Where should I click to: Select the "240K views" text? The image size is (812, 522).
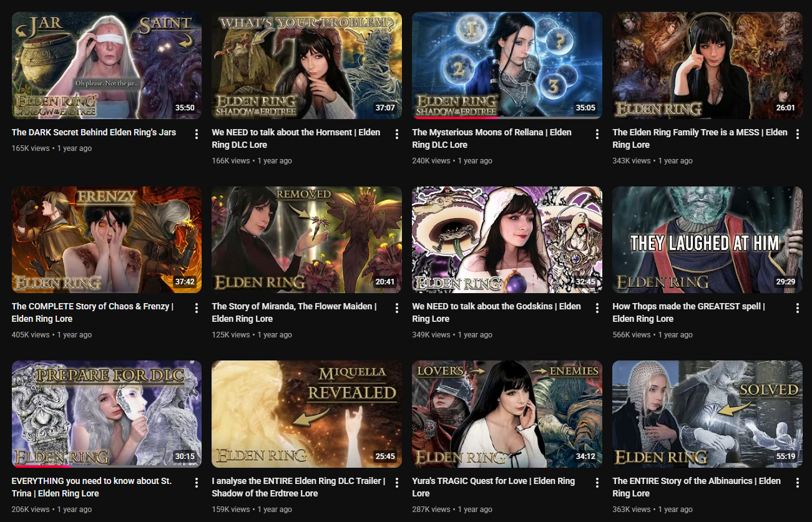click(x=431, y=161)
